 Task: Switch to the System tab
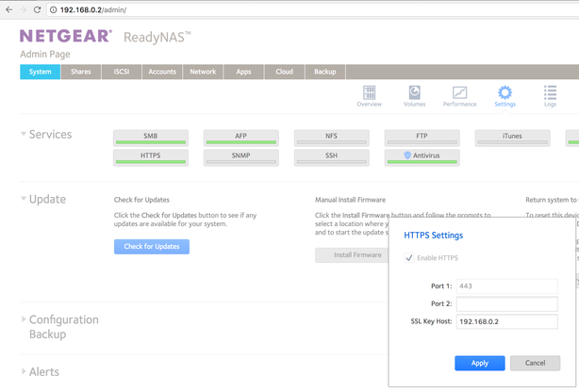pos(41,72)
